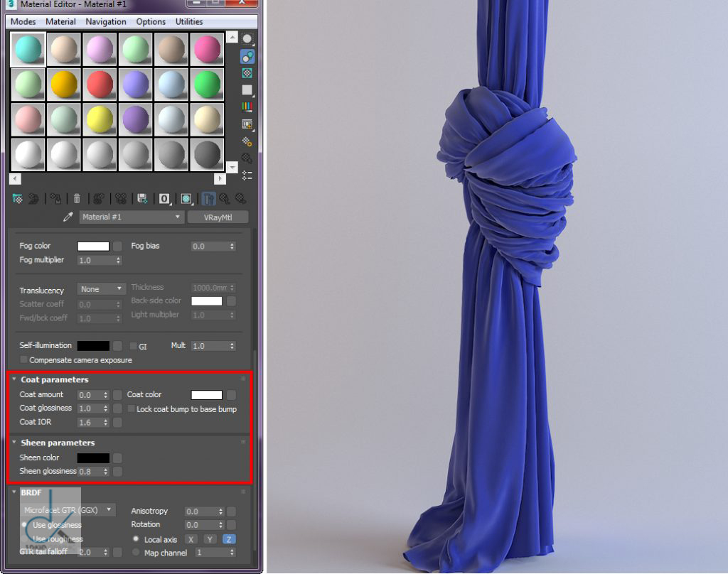Screen dimensions: 728x574
Task: Click the Material ID Channel icon
Action: 164,199
